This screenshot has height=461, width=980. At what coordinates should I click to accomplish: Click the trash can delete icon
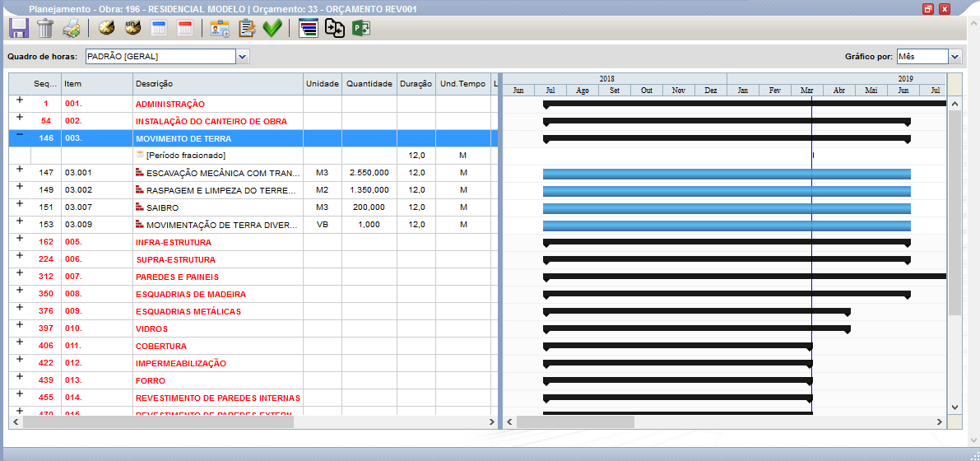[45, 28]
